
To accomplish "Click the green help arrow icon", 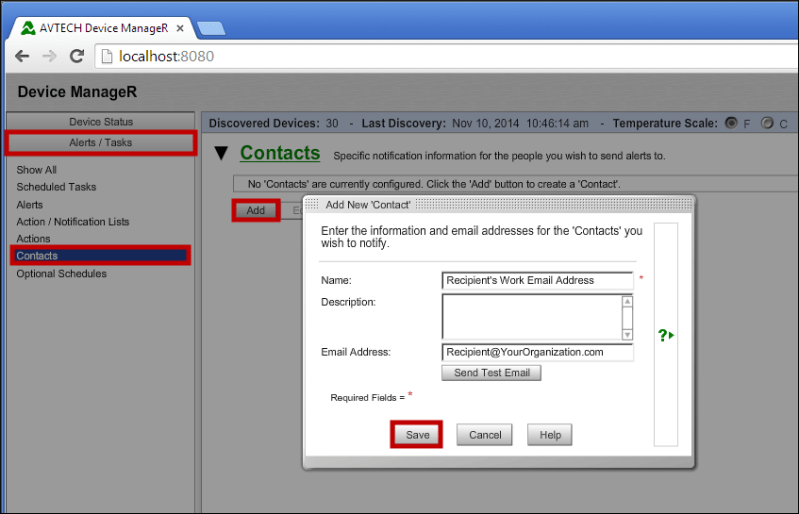I will click(666, 335).
